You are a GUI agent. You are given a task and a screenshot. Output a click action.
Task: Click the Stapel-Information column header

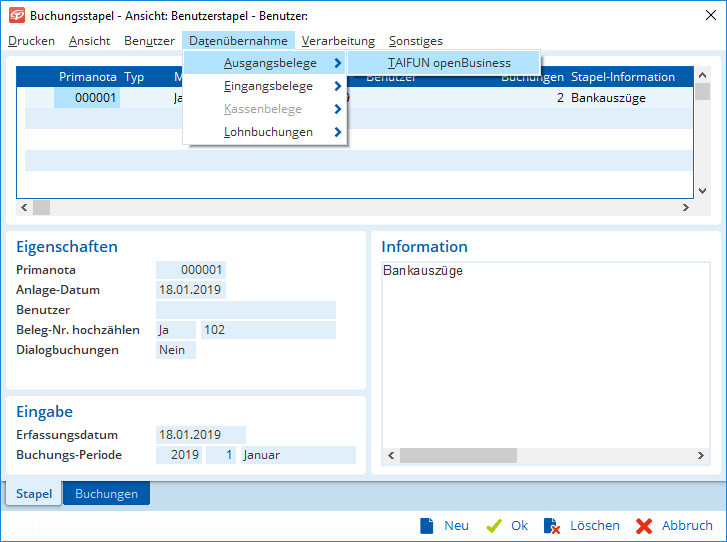coord(623,77)
